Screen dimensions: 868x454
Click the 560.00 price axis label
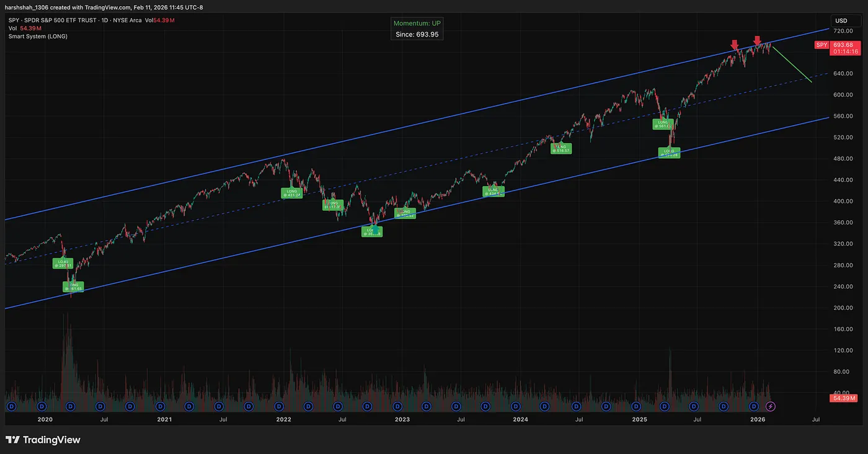843,116
